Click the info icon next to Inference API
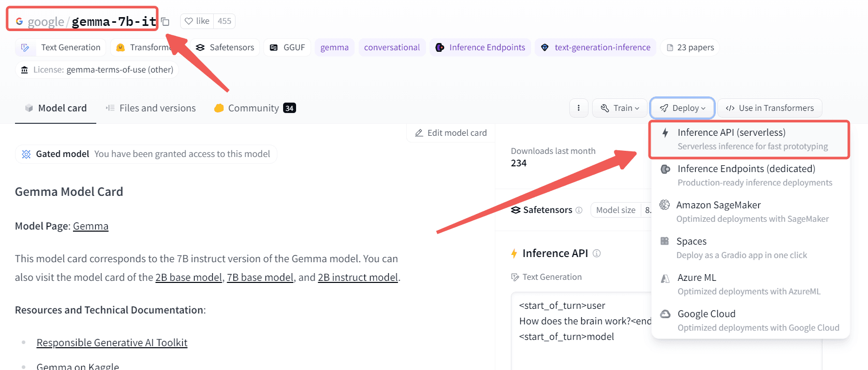 point(596,253)
